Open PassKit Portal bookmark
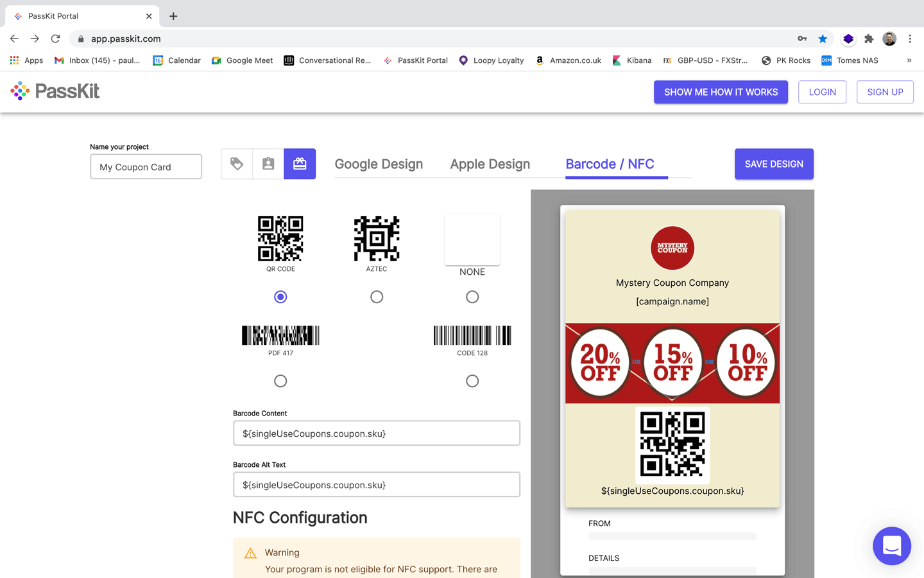924x578 pixels. pyautogui.click(x=415, y=60)
